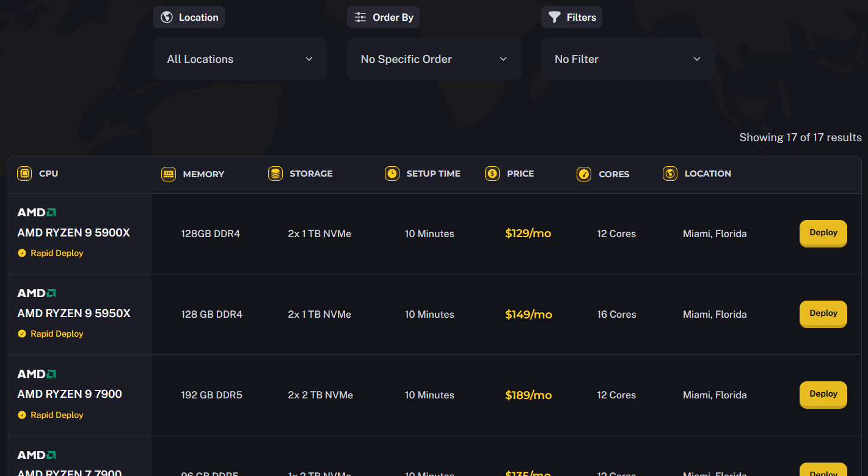868x476 pixels.
Task: Select the AMD RYZEN 9 5900X name
Action: click(x=74, y=233)
